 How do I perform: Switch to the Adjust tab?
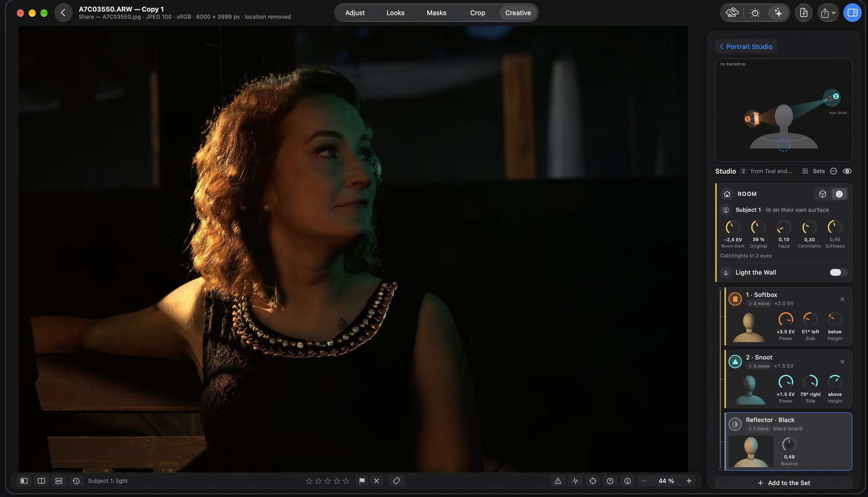point(355,13)
